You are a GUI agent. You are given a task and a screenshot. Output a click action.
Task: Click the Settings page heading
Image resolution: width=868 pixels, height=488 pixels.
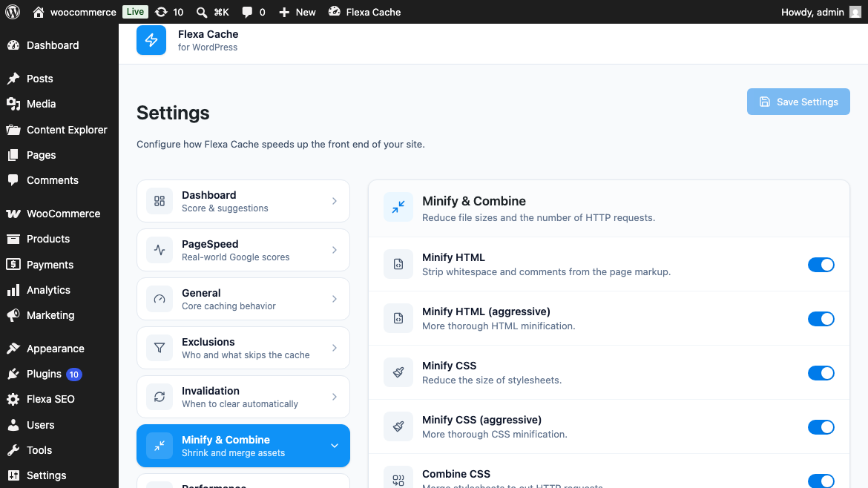point(173,113)
